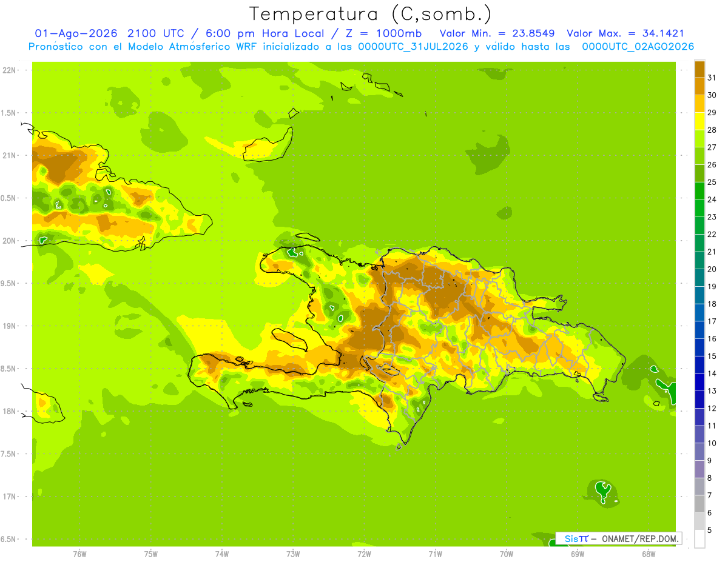Select colorbar swatch between 30 and 31
This screenshot has width=728, height=562.
click(x=699, y=86)
